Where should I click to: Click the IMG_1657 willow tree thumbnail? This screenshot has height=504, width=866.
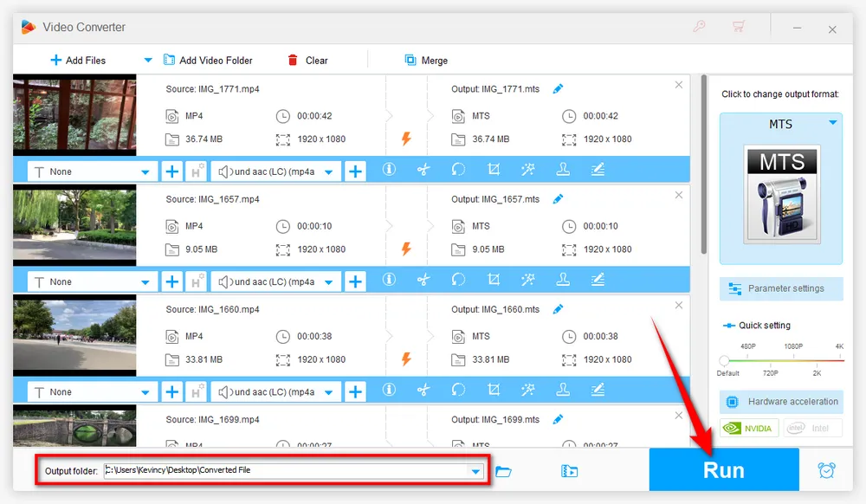point(74,225)
